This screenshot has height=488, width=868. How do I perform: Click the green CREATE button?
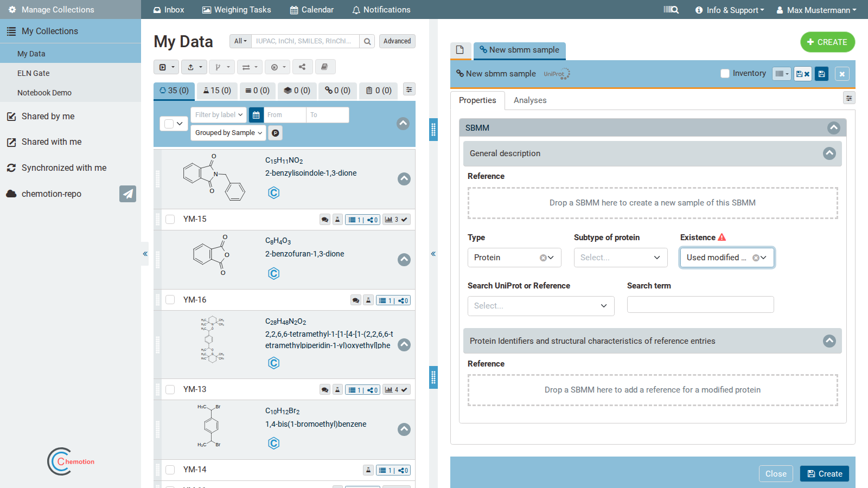[827, 42]
